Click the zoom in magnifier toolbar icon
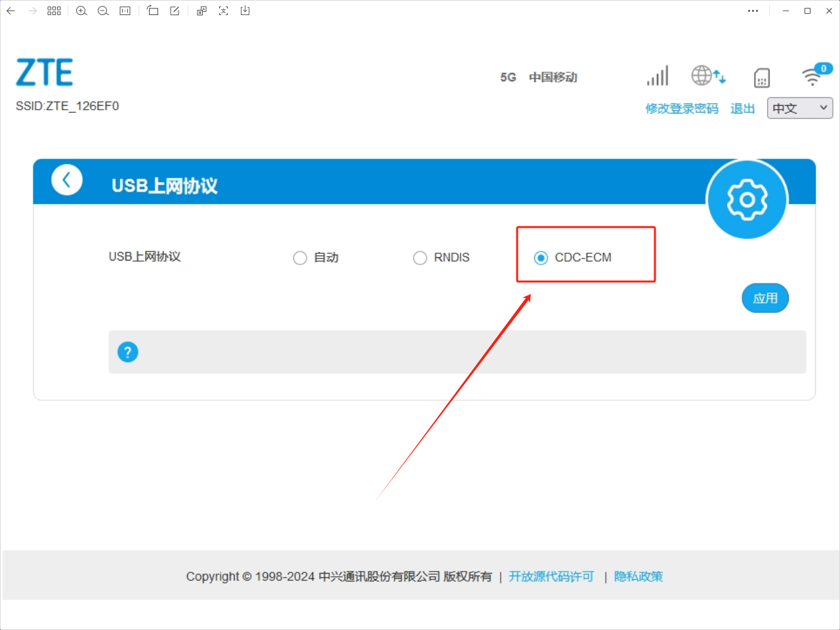 pos(81,10)
